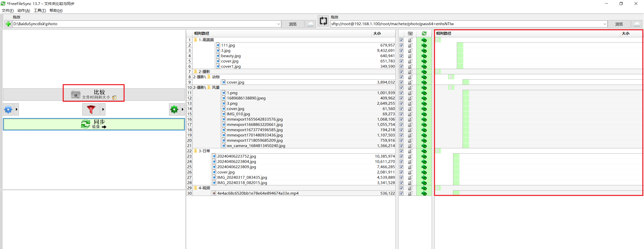
Task: Click the create-right action icon for 111.jpg
Action: (x=424, y=45)
